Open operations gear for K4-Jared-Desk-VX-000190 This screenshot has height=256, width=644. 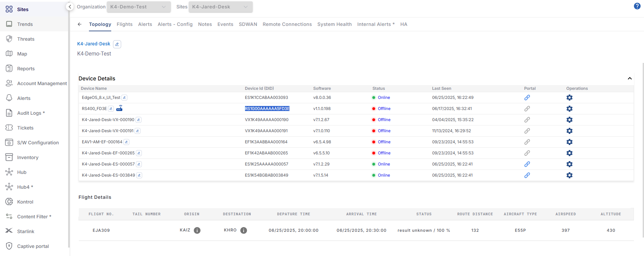(x=569, y=120)
